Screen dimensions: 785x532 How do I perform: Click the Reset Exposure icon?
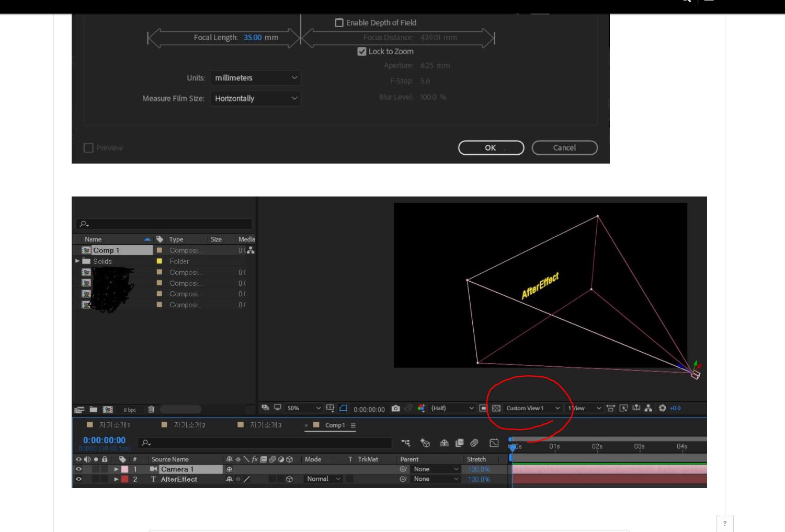pos(663,408)
